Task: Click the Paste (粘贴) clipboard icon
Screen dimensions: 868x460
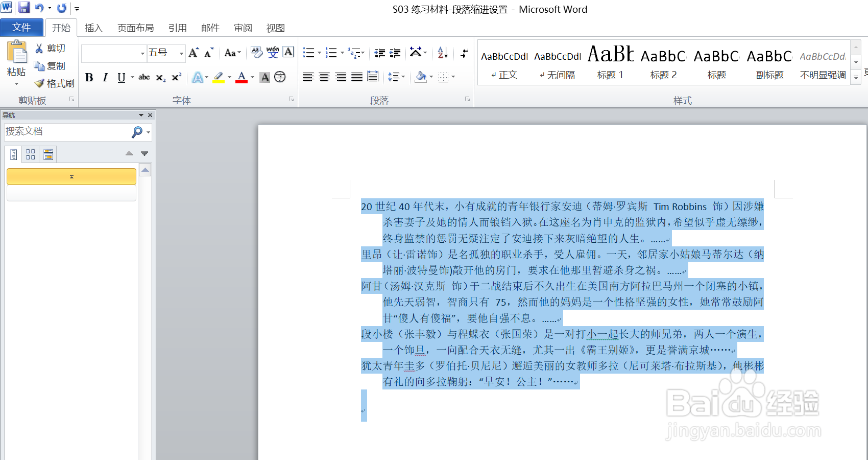Action: [x=17, y=52]
